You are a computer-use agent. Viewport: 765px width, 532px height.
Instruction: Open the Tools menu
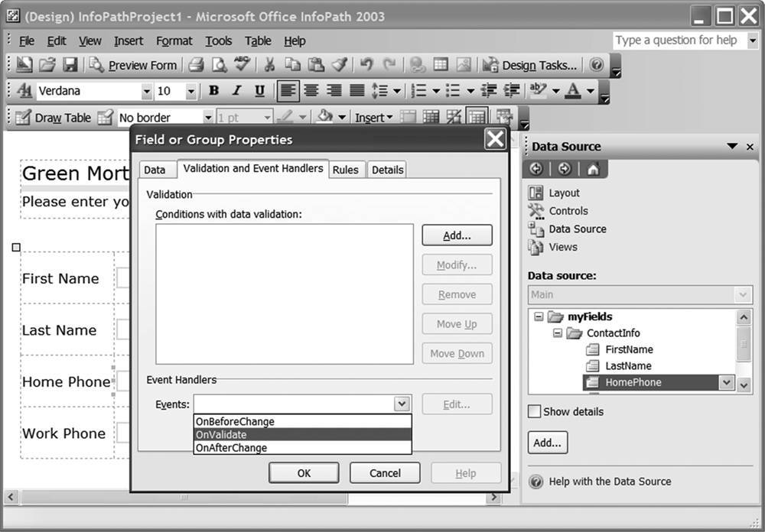tap(219, 41)
